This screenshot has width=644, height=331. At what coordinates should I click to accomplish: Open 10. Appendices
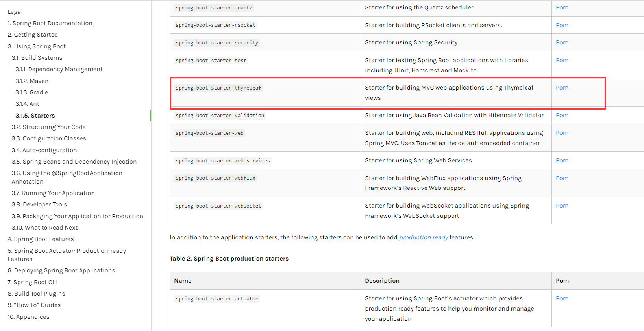pos(28,317)
